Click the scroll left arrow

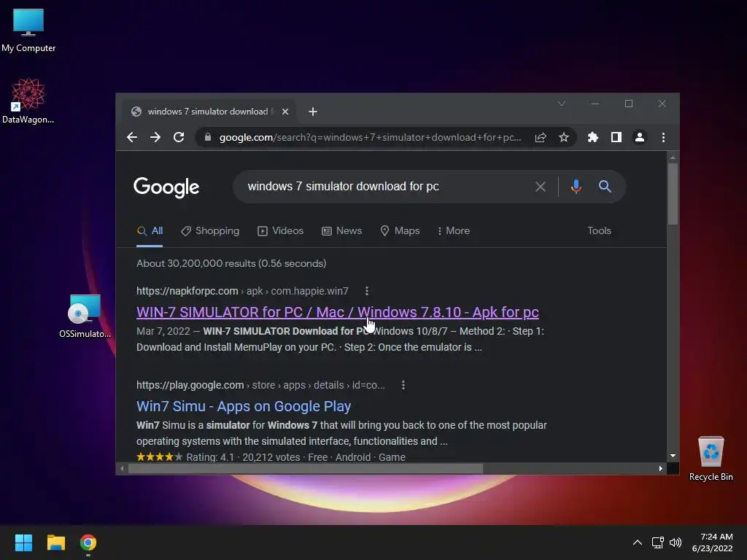122,469
